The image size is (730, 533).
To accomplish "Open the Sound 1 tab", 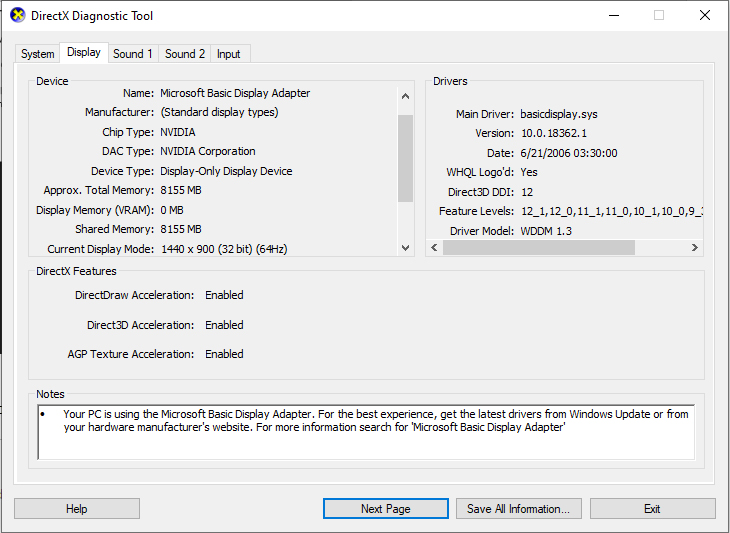I will (x=133, y=54).
